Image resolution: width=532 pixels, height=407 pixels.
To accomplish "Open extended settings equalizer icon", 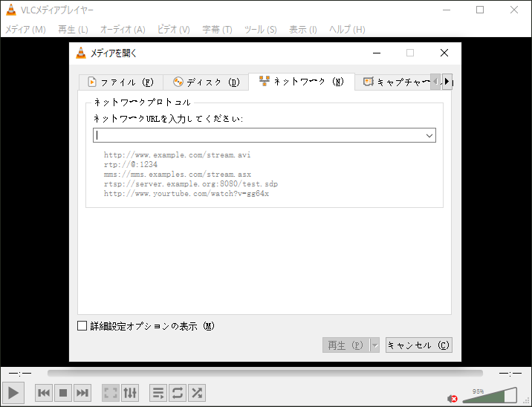I will 130,393.
